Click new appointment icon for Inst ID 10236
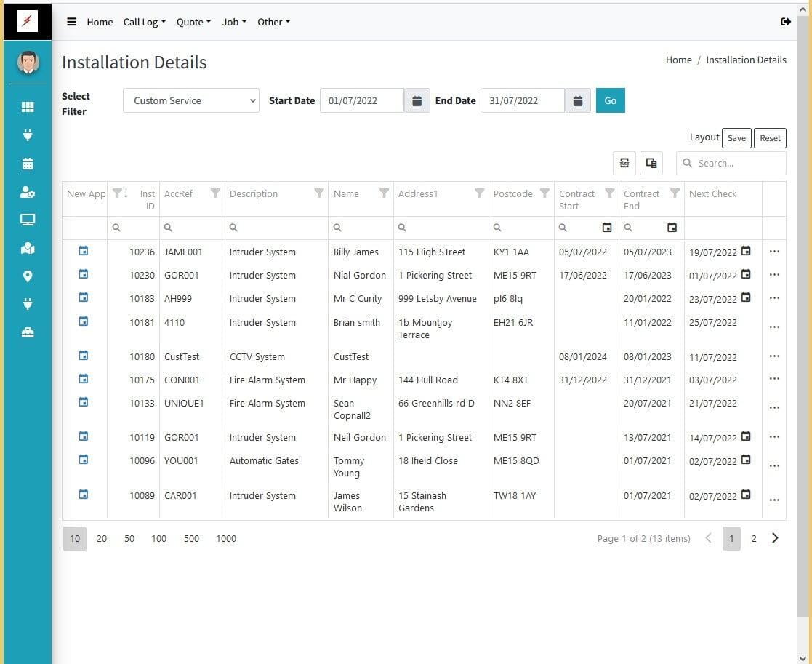 84,251
